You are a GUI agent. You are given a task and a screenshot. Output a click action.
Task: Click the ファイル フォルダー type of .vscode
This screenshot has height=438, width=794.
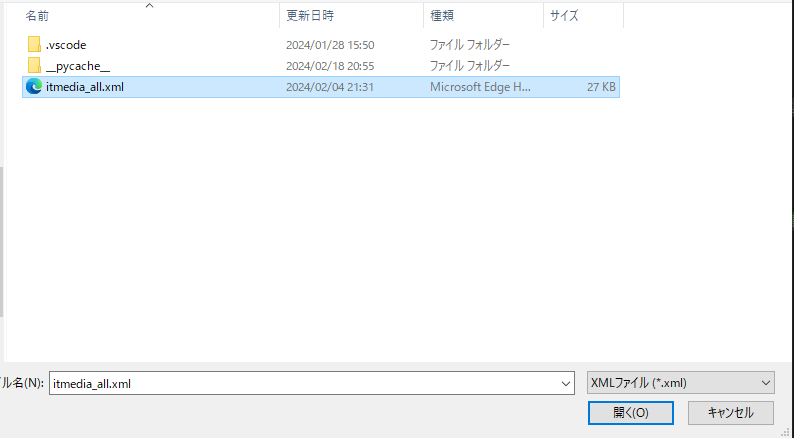pyautogui.click(x=469, y=45)
